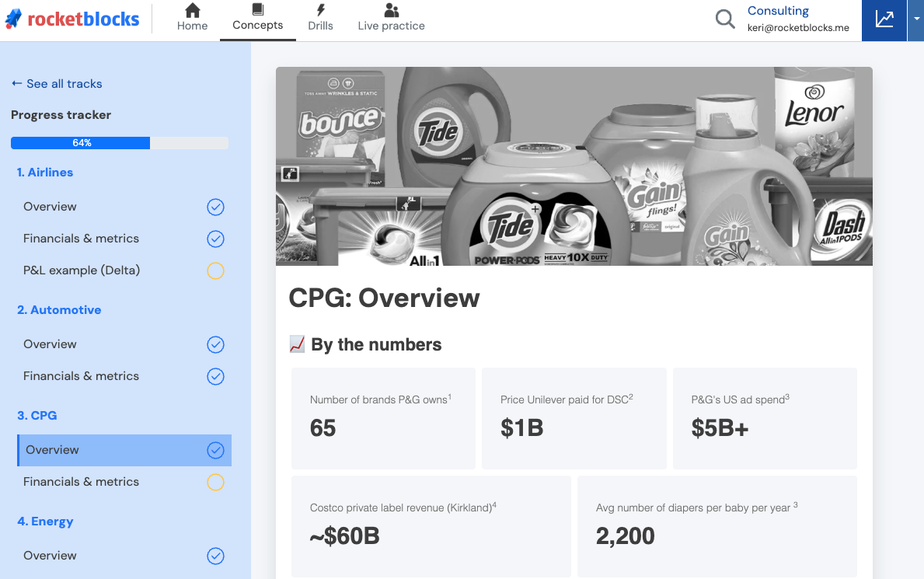
Task: Click the trending chart icon in the blue square
Action: pos(884,19)
